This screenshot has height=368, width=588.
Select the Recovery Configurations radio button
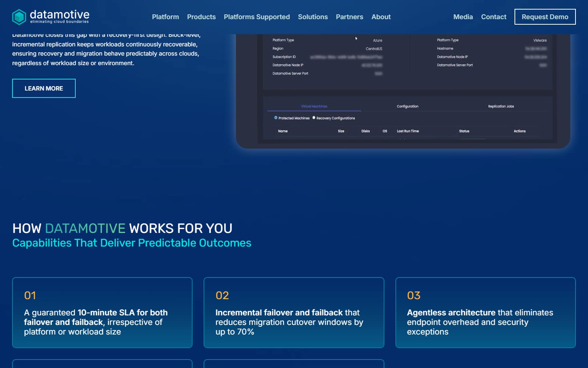[314, 118]
